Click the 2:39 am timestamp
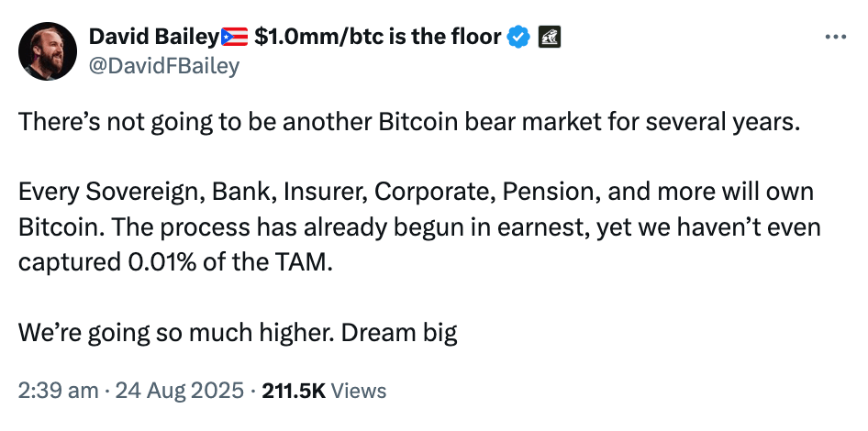868x431 pixels. [58, 391]
